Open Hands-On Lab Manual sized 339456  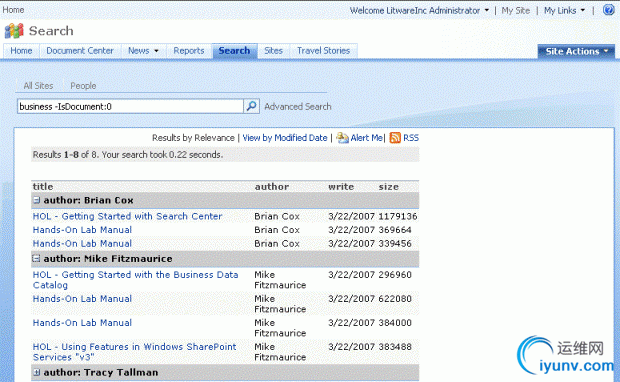(x=82, y=244)
